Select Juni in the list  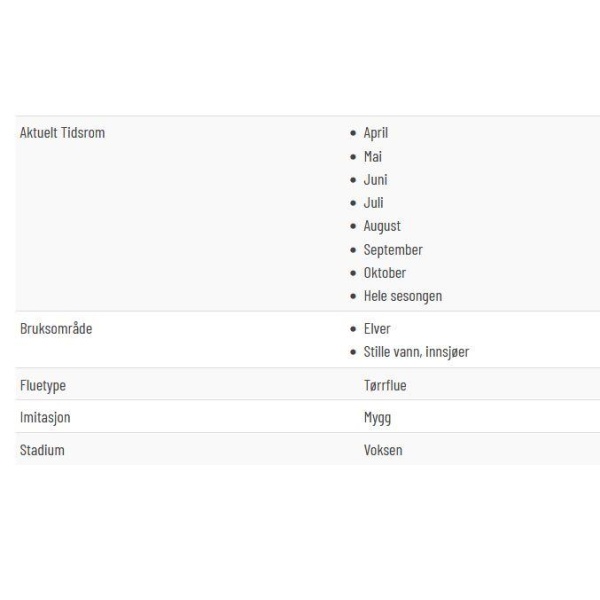click(x=375, y=179)
